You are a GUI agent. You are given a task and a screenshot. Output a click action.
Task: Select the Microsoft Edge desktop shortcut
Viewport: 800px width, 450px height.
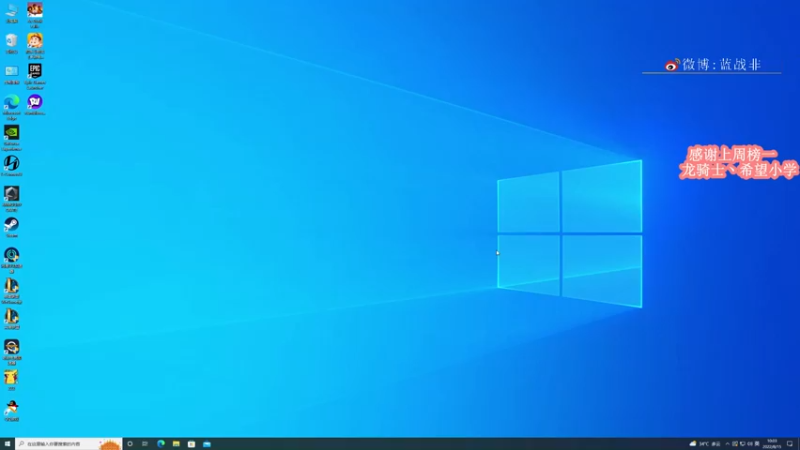pos(11,107)
